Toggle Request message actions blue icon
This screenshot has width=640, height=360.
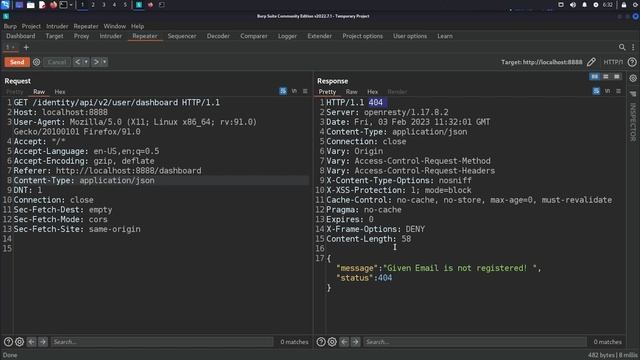(x=283, y=91)
